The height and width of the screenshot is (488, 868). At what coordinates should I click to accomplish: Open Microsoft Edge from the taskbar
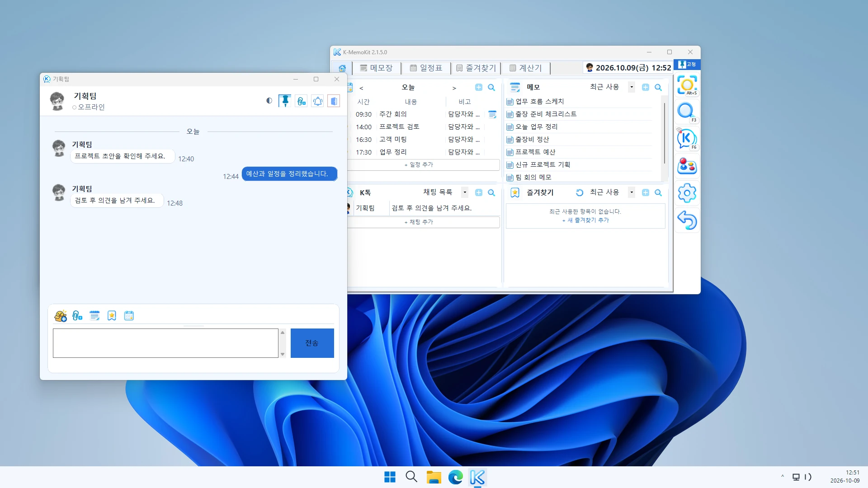[455, 477]
